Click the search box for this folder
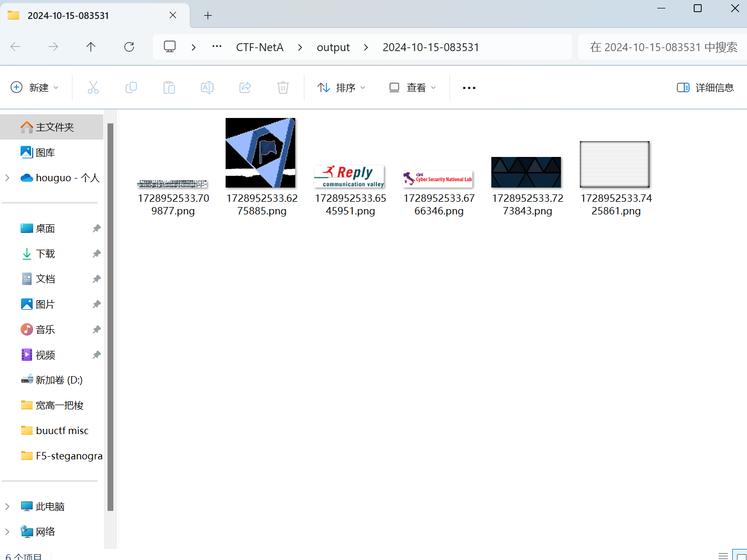 663,47
